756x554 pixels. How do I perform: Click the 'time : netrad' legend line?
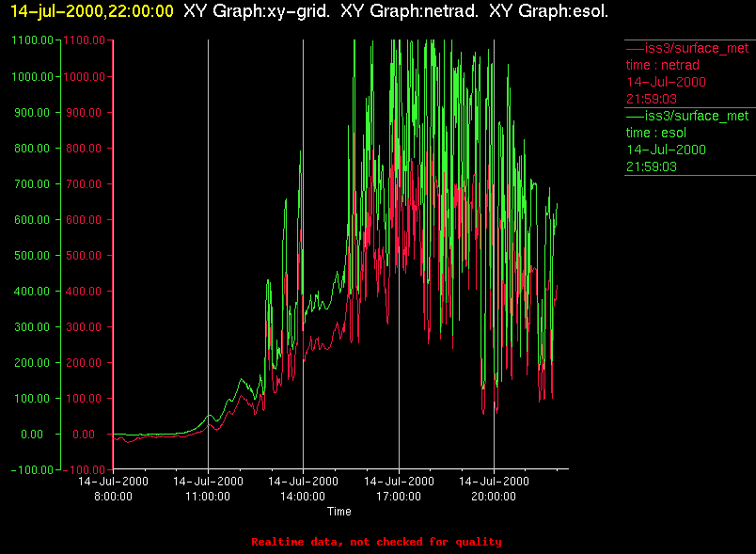(663, 65)
